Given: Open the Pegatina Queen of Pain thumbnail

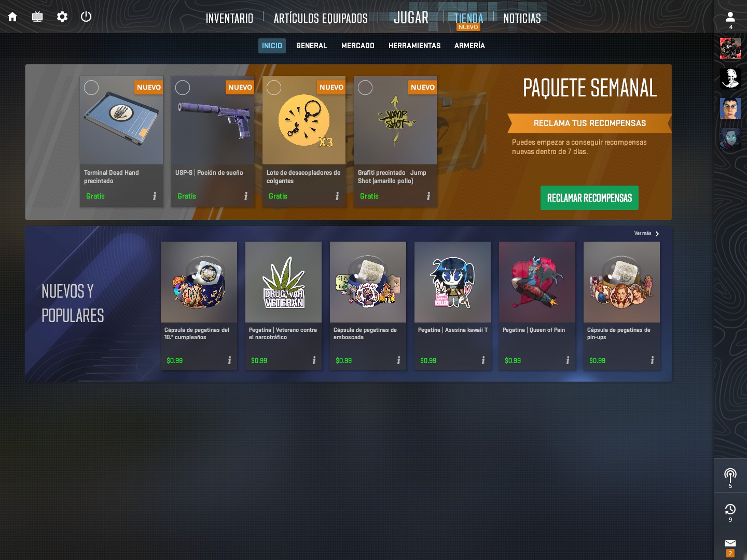Looking at the screenshot, I should (x=537, y=282).
